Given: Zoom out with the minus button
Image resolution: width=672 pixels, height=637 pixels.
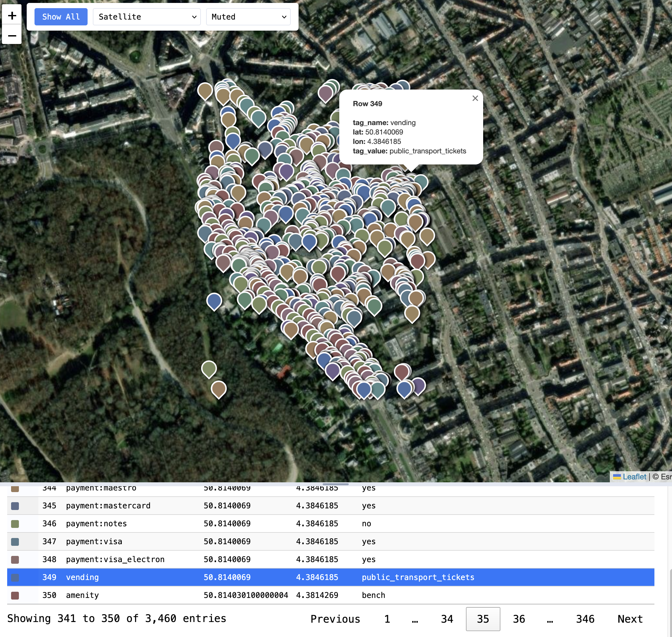Looking at the screenshot, I should [x=12, y=35].
